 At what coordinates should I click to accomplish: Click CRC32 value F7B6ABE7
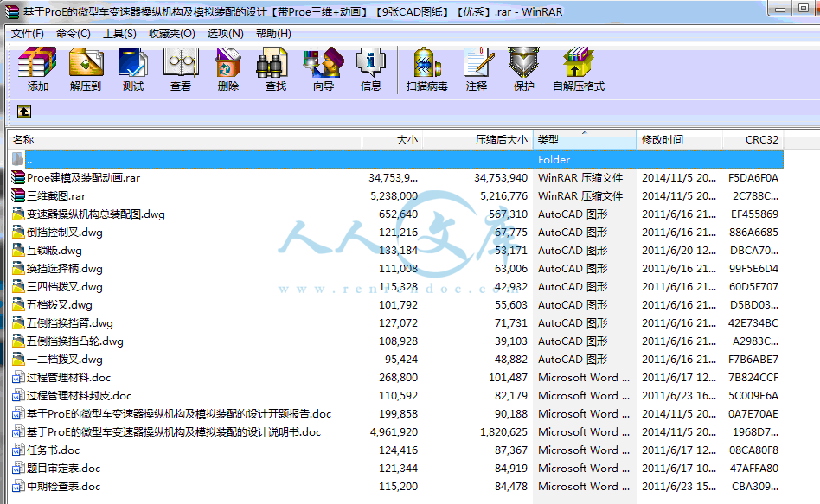pos(753,359)
